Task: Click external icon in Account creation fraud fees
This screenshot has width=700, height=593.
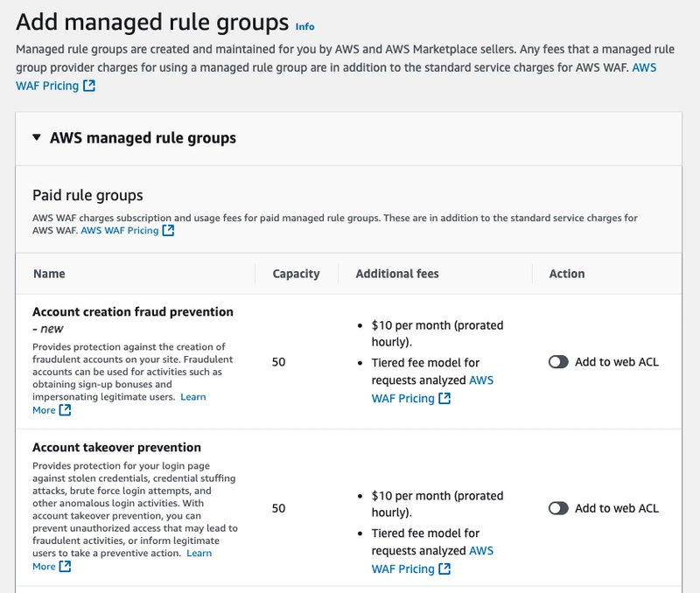Action: pos(444,398)
